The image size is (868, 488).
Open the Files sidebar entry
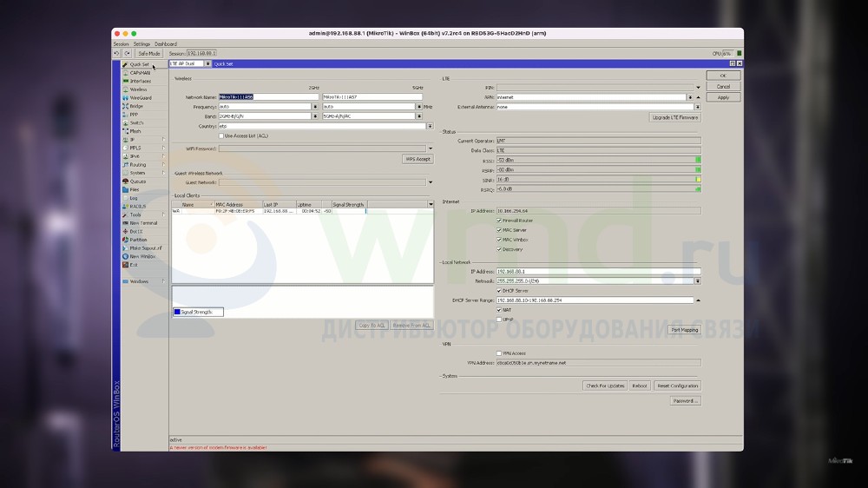click(x=135, y=189)
